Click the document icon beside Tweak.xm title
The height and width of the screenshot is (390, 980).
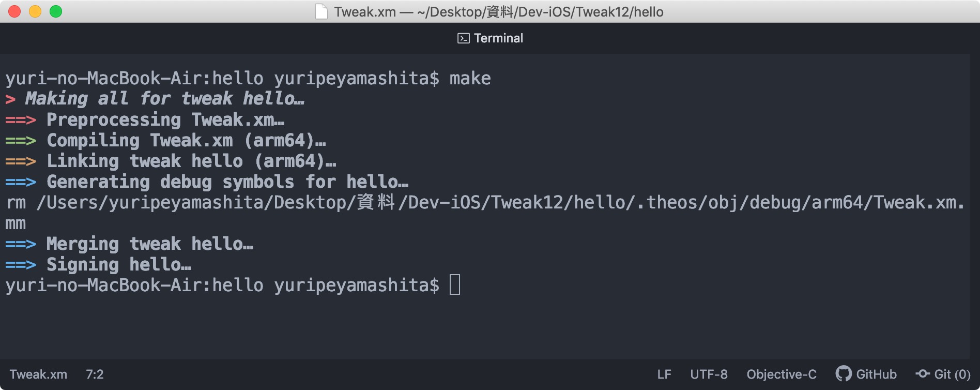point(321,11)
